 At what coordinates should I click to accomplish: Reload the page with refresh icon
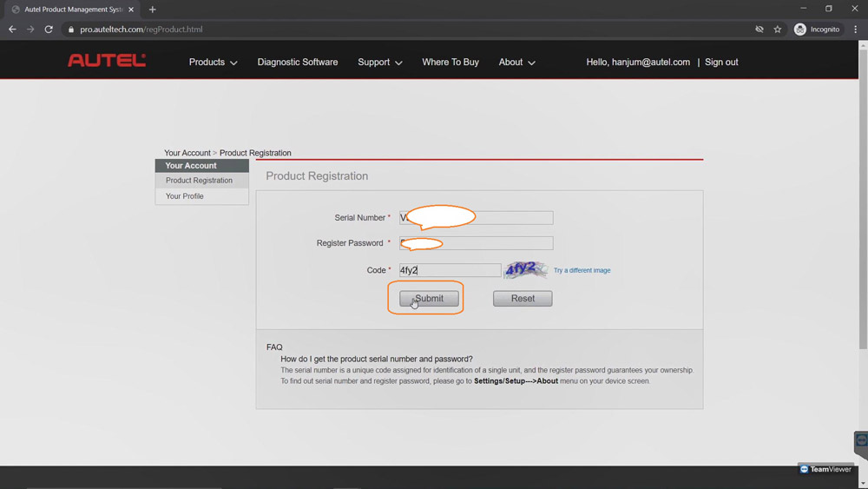(49, 30)
